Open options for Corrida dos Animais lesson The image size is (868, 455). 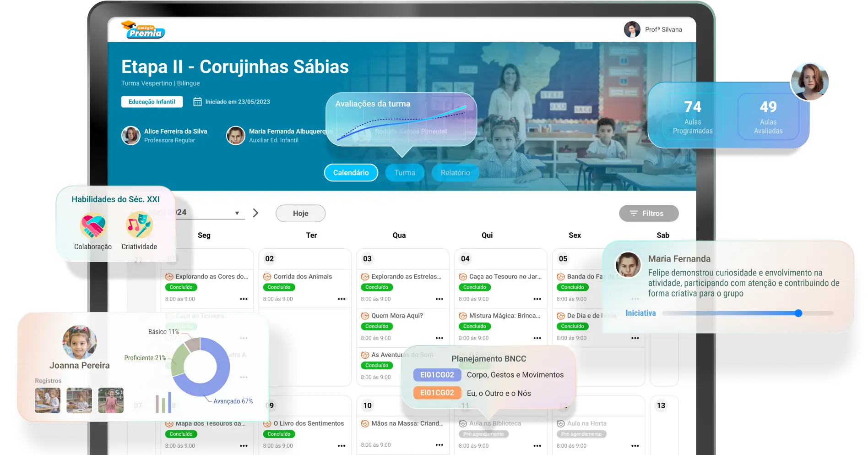pos(342,299)
